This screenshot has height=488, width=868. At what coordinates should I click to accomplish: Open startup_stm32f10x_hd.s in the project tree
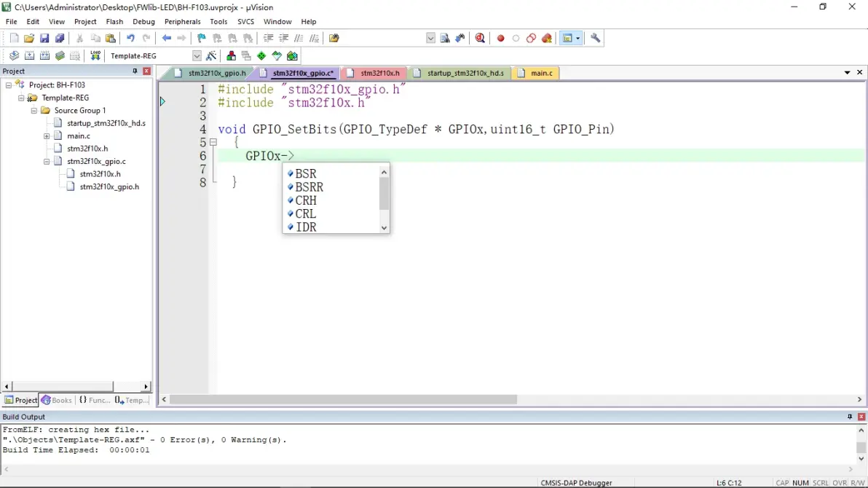click(x=106, y=123)
